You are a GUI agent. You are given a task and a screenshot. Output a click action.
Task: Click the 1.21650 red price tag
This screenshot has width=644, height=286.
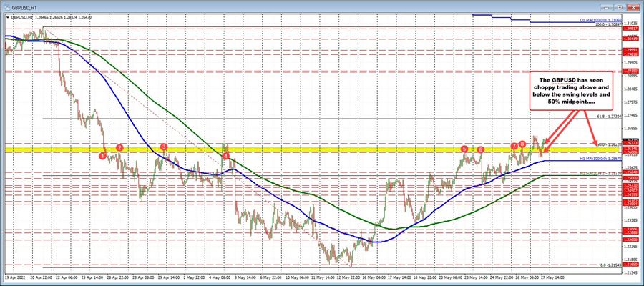coord(630,265)
